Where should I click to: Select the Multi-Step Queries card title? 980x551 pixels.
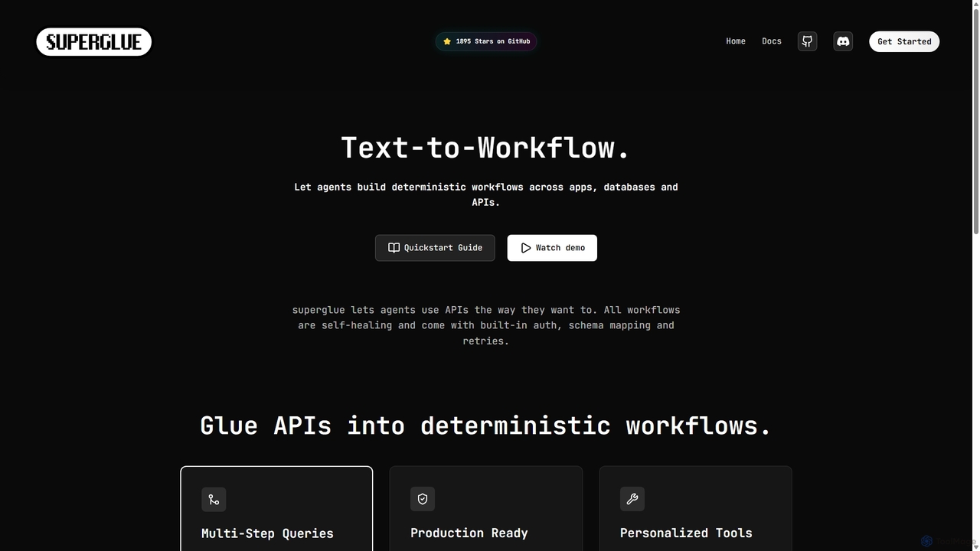click(x=267, y=533)
